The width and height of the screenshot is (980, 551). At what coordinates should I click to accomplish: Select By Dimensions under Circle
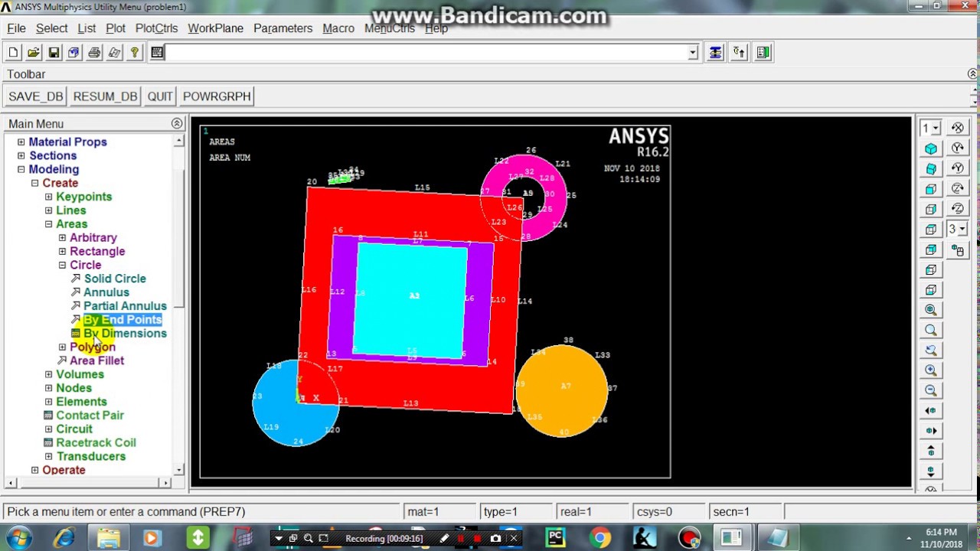[125, 334]
